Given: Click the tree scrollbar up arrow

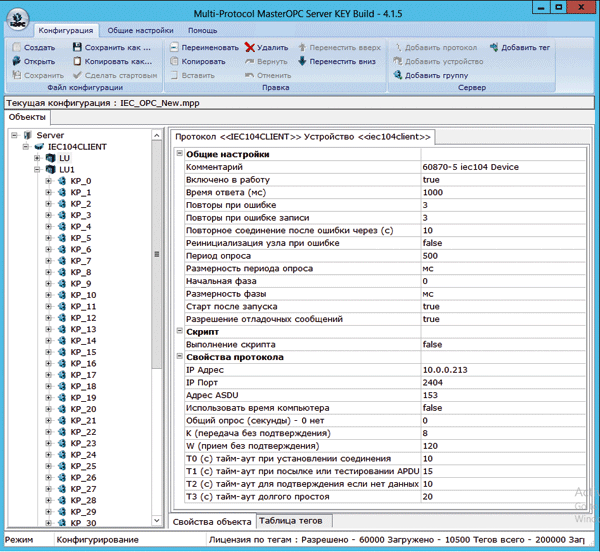Looking at the screenshot, I should click(157, 135).
